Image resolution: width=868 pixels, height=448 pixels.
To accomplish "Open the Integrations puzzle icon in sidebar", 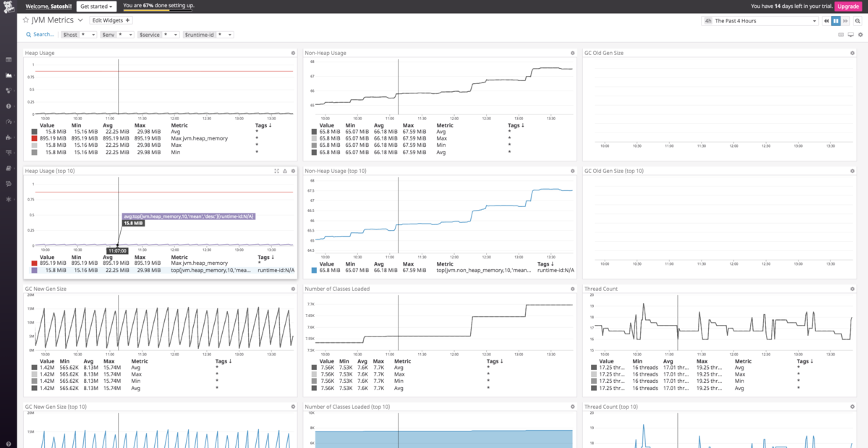I will click(x=8, y=137).
